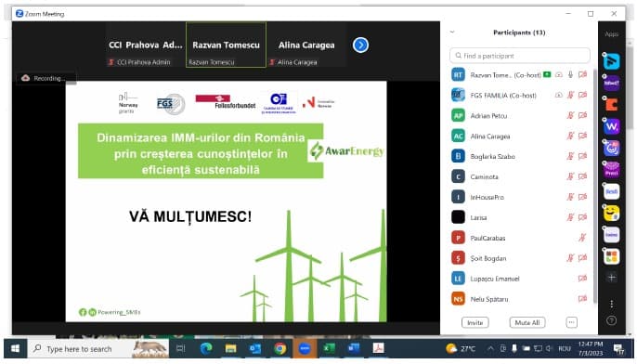The width and height of the screenshot is (637, 364).
Task: Show hidden system tray icons
Action: pos(490,348)
